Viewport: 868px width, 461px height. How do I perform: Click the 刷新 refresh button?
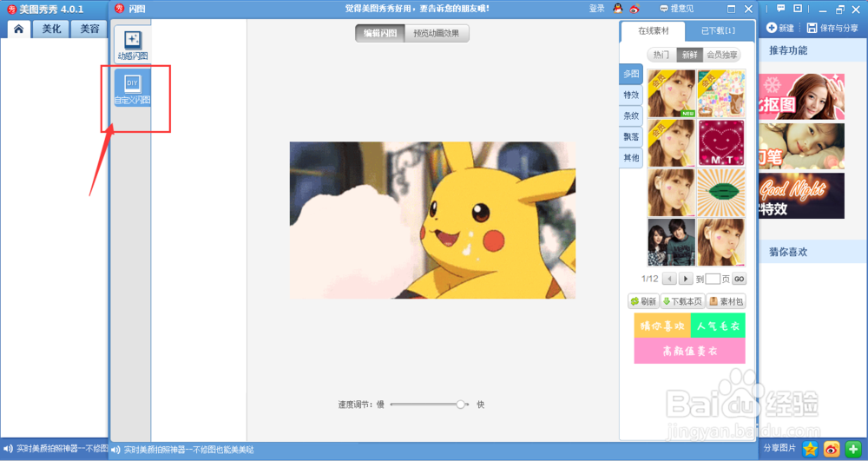pyautogui.click(x=643, y=301)
